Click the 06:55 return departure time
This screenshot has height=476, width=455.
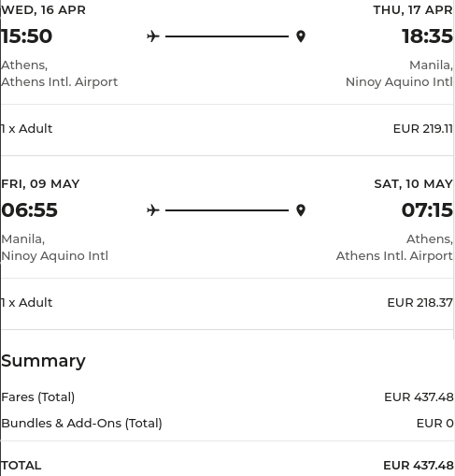pyautogui.click(x=29, y=210)
